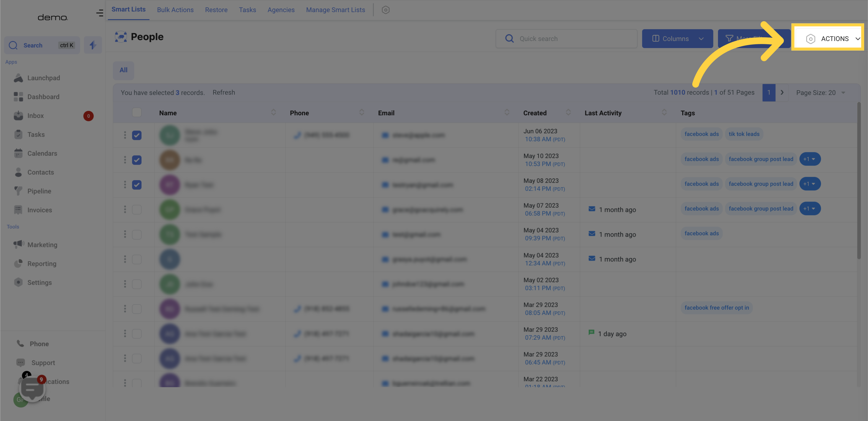This screenshot has height=421, width=868.
Task: Open the Tasks top tab
Action: click(247, 10)
